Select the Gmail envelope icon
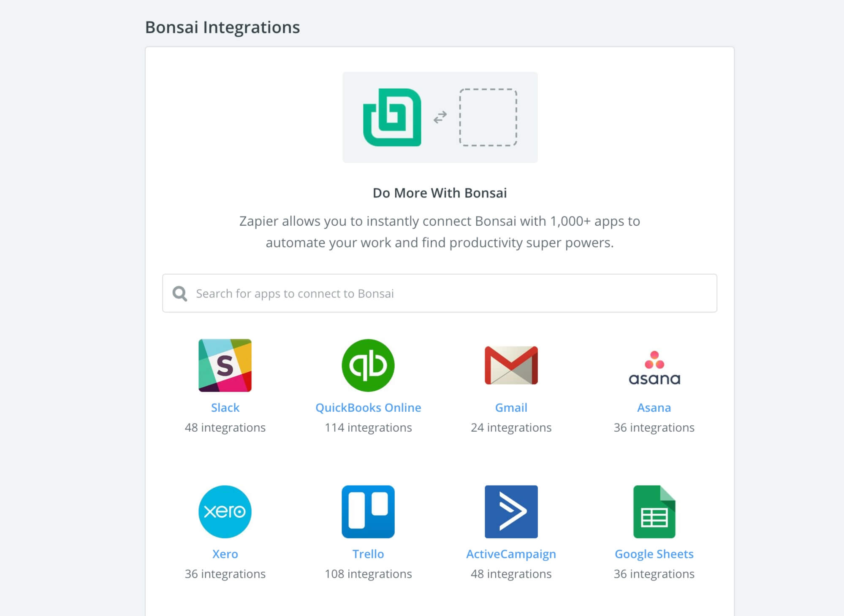The width and height of the screenshot is (844, 616). [511, 365]
